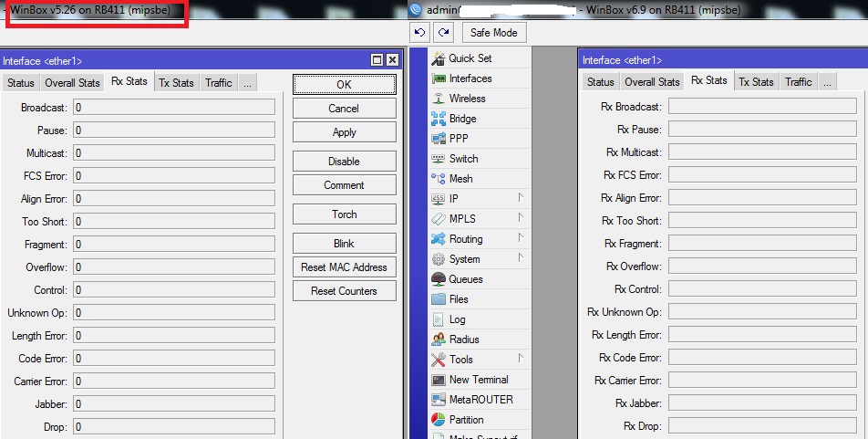Expand System submenu arrow
Viewport: 868px width, 439px height.
tap(521, 257)
